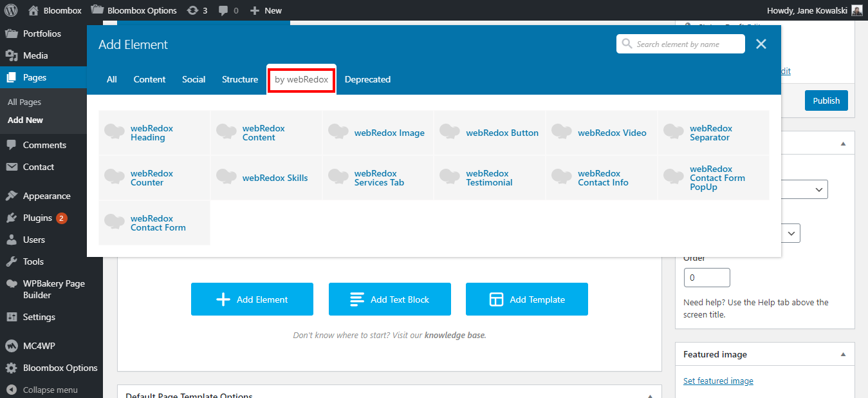Collapse the Default Page Template Options panel
This screenshot has height=398, width=868.
tap(650, 396)
